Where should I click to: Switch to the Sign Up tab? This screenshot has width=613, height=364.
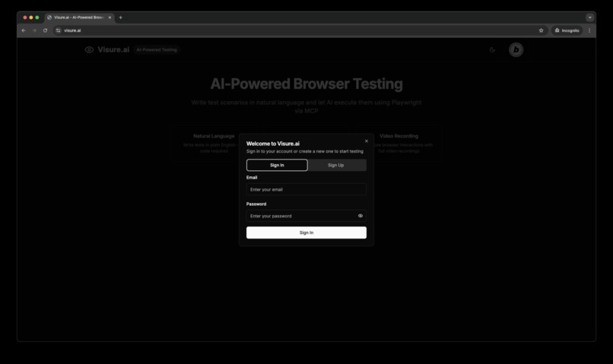click(336, 165)
